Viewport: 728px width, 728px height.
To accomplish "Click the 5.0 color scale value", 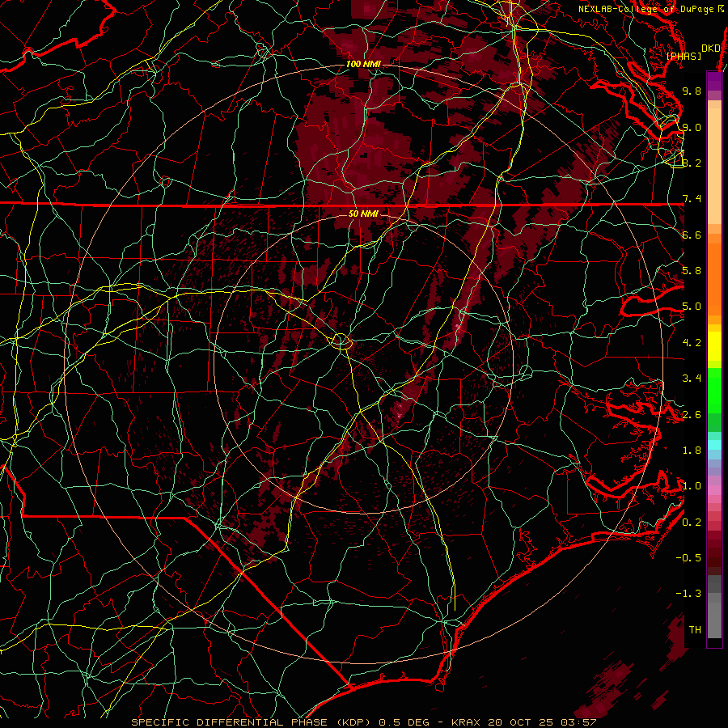I will pos(692,307).
